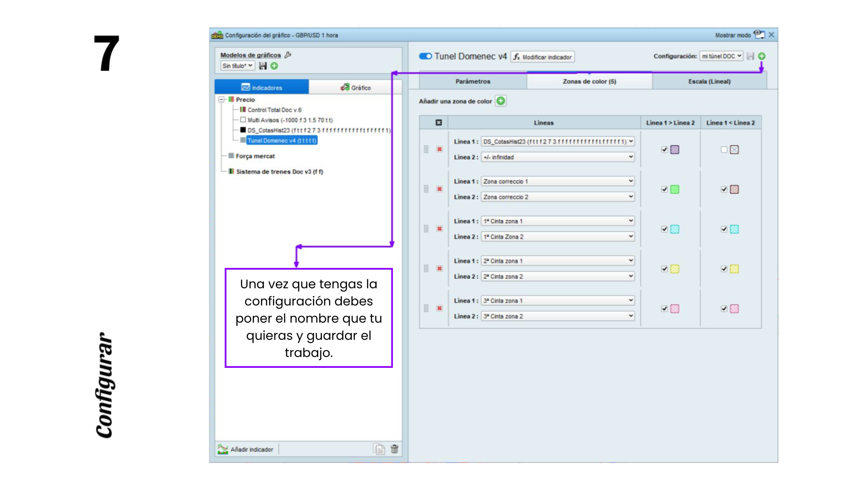The height and width of the screenshot is (488, 868).
Task: Delete the Zona correccio zone row
Action: [x=439, y=189]
